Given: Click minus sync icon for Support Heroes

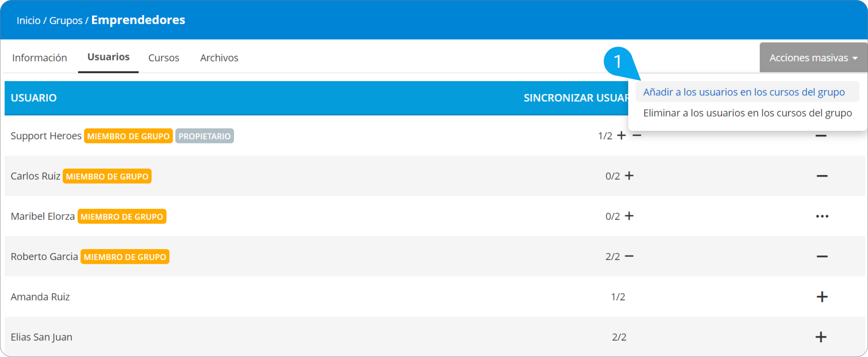Looking at the screenshot, I should [637, 135].
